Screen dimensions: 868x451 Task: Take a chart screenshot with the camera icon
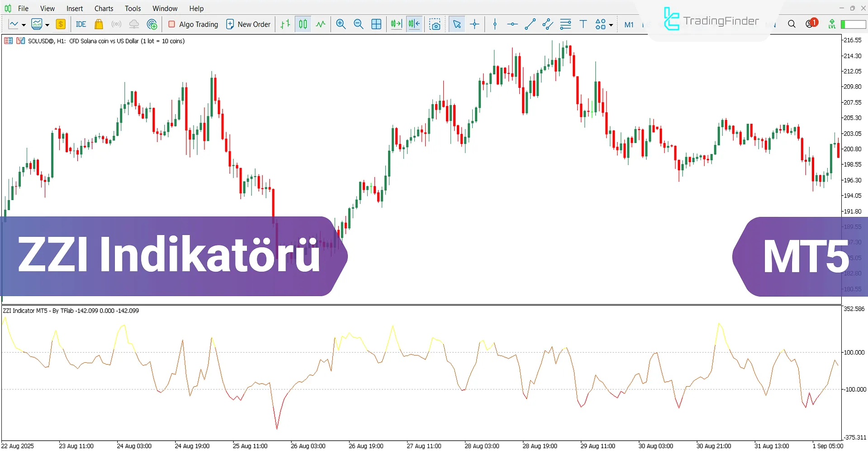[435, 24]
